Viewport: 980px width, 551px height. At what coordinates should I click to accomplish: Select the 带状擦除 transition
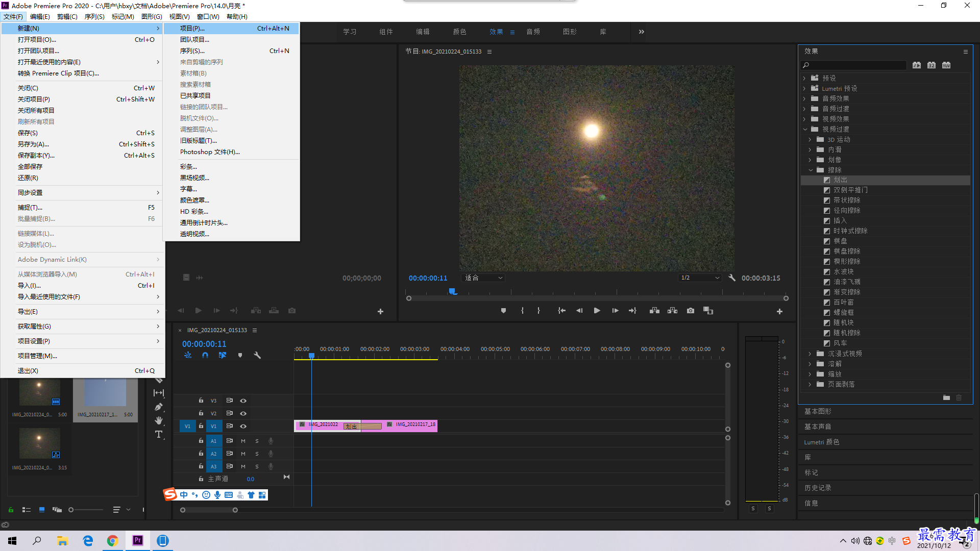847,201
